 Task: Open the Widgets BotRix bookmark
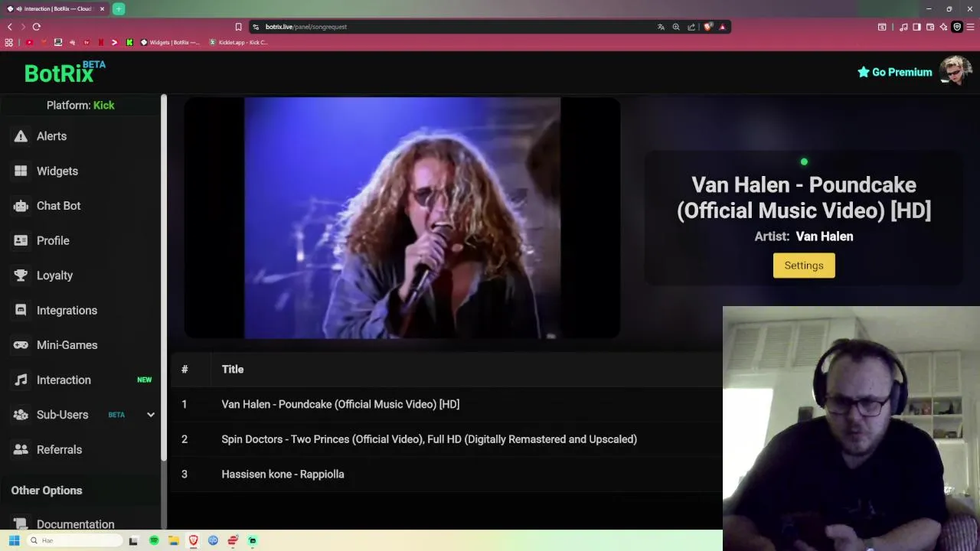(170, 42)
